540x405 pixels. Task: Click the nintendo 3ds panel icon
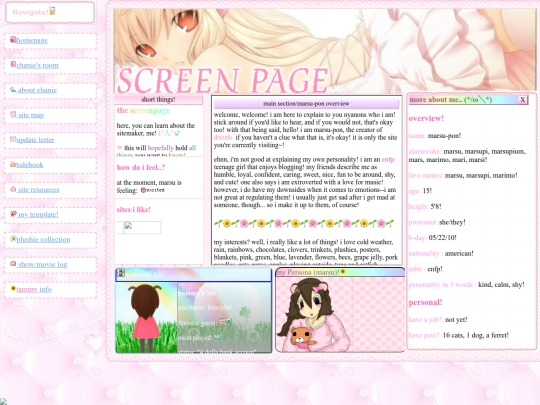tap(121, 273)
